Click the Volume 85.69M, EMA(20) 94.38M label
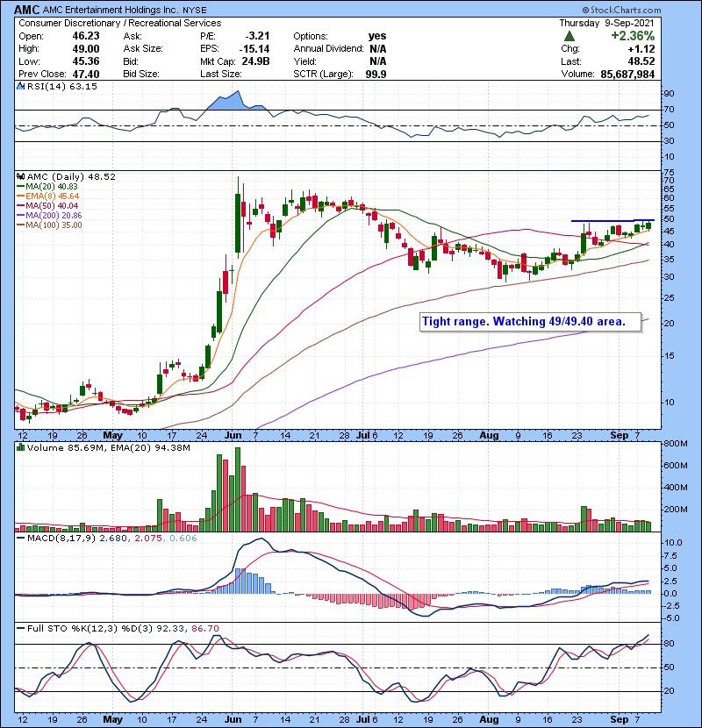The width and height of the screenshot is (702, 728). (108, 448)
